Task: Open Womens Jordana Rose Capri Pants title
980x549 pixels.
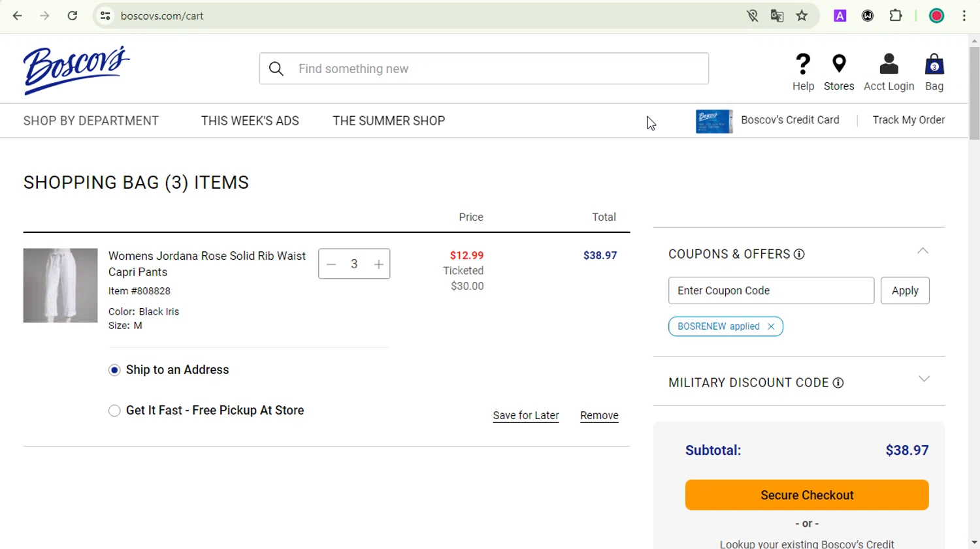Action: [x=206, y=264]
